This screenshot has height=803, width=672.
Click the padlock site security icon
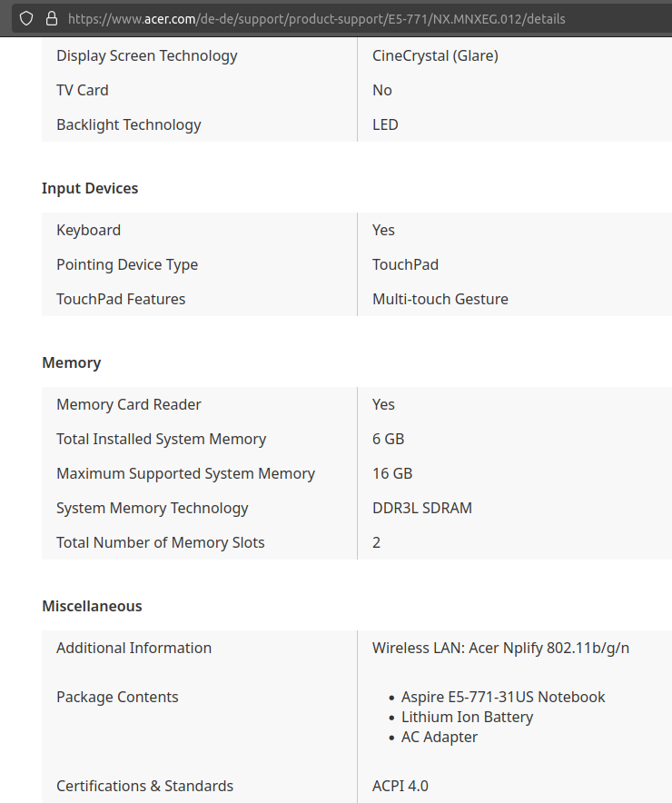coord(52,19)
